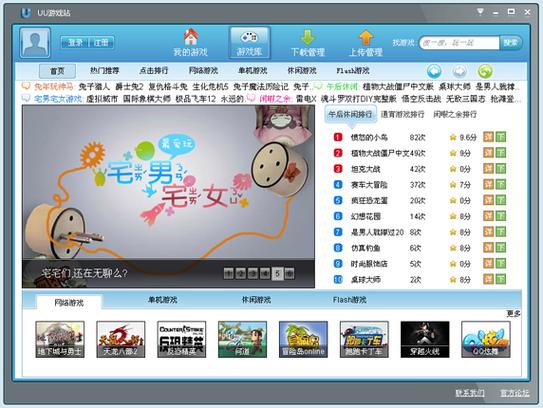Click the 登录 login button

[x=74, y=43]
